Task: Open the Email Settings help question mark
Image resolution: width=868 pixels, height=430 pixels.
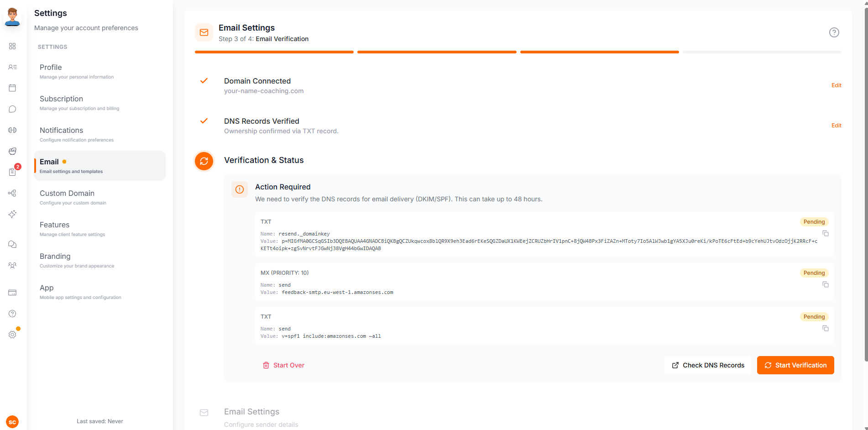Action: point(834,32)
